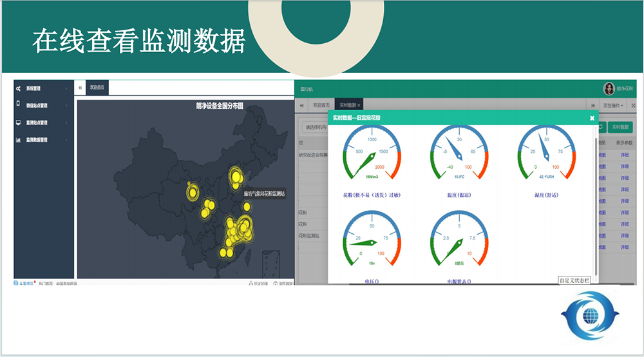The width and height of the screenshot is (644, 357).
Task: Click the 系统管理 gear icon in sidebar
Action: tap(19, 88)
